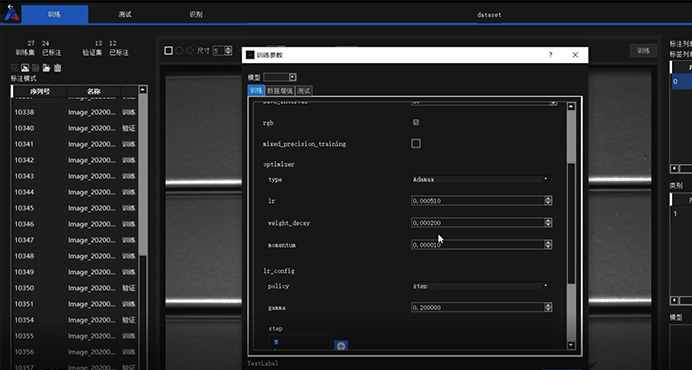Click the weight_decay value field
This screenshot has width=692, height=370.
click(478, 223)
